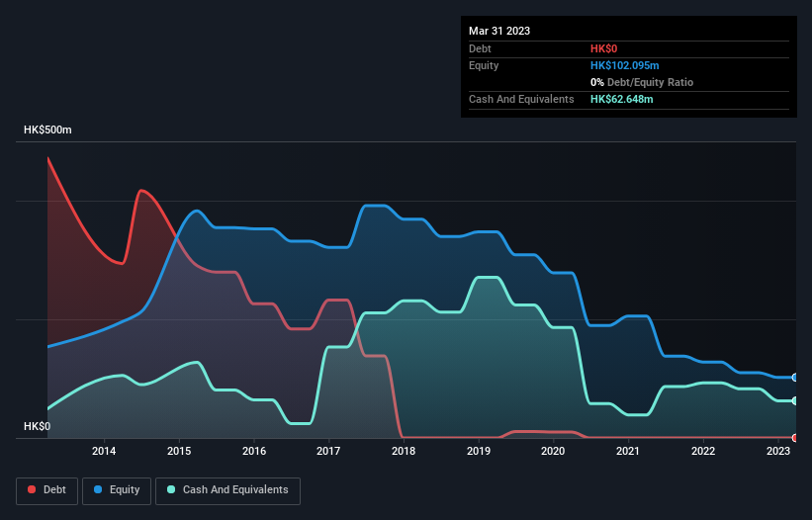Toggle the Equity legend button
Image resolution: width=812 pixels, height=520 pixels.
pos(117,491)
